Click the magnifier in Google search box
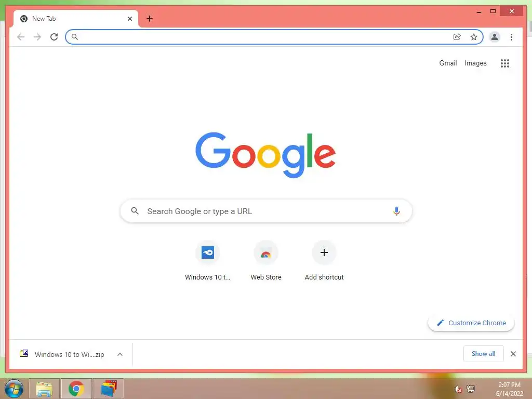 pos(135,211)
